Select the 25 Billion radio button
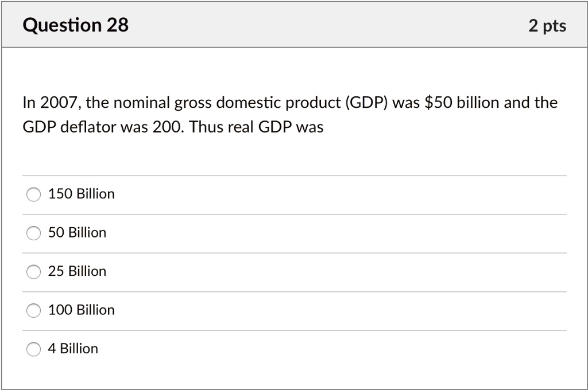 (x=33, y=272)
